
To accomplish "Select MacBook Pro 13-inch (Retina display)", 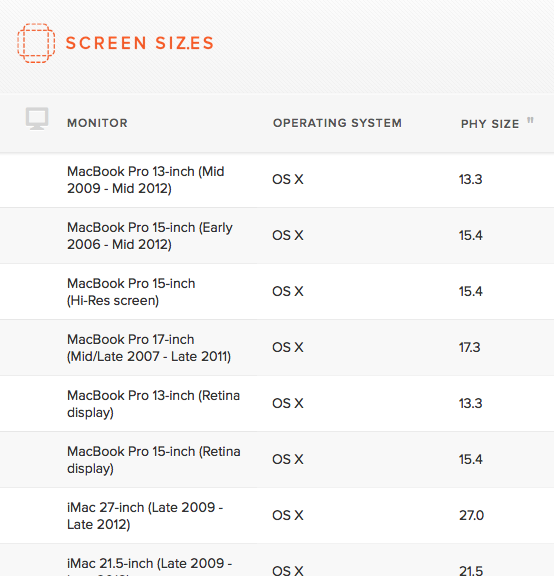I will click(154, 404).
